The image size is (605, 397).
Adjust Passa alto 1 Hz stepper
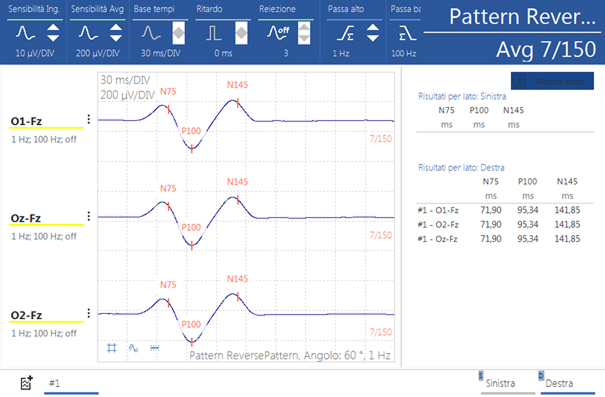click(x=372, y=33)
